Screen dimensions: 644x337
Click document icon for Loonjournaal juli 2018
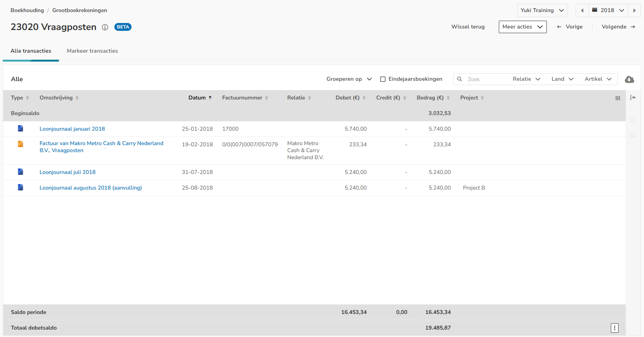click(x=21, y=172)
